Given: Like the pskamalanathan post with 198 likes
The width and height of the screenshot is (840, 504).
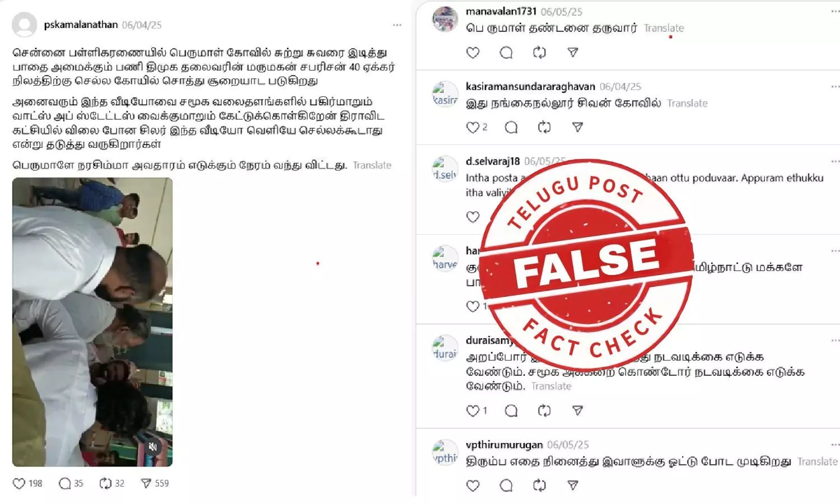Looking at the screenshot, I should tap(19, 483).
